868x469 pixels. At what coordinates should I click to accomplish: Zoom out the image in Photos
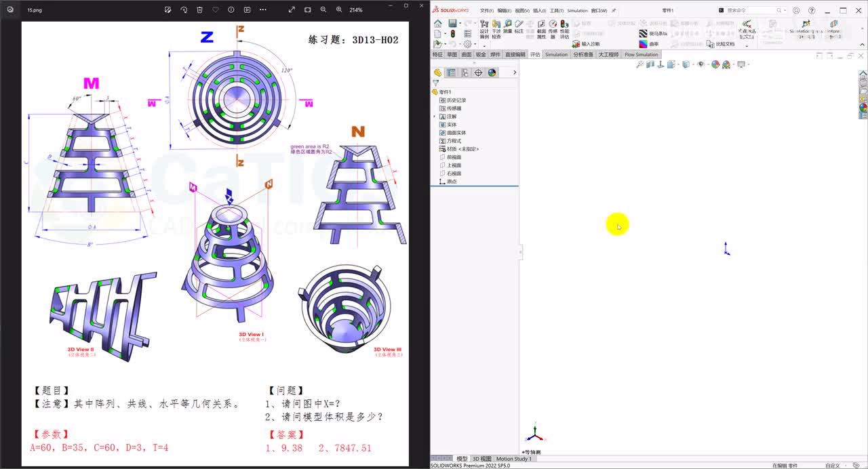[323, 10]
